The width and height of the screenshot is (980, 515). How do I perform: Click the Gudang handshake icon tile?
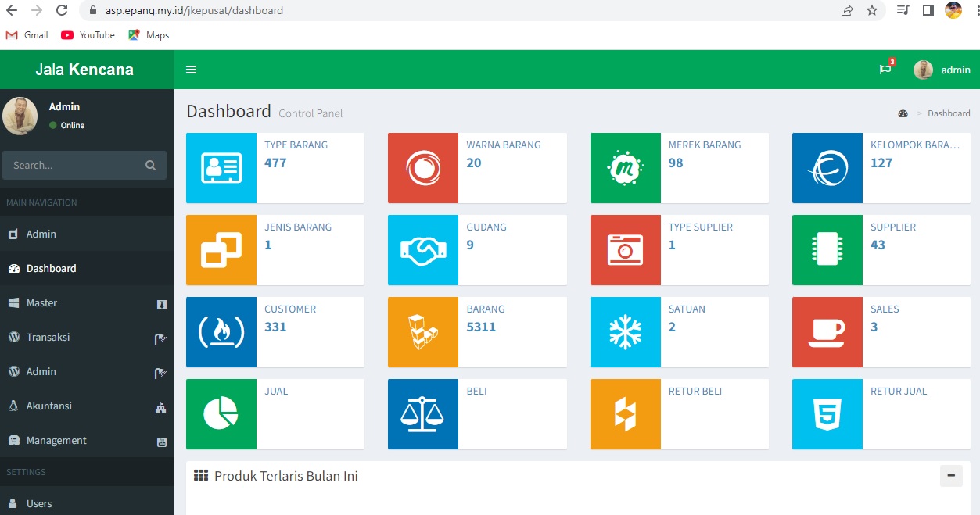pyautogui.click(x=423, y=250)
